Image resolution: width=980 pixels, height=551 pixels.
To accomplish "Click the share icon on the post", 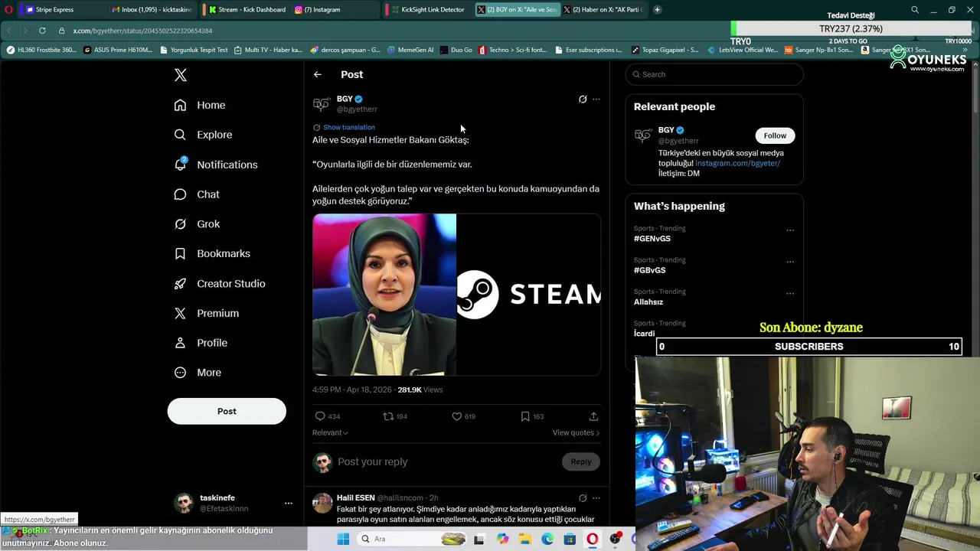I will click(x=593, y=416).
